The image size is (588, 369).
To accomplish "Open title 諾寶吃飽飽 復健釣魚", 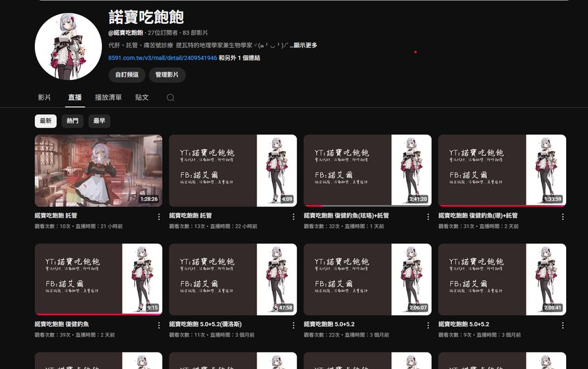I will [x=62, y=324].
